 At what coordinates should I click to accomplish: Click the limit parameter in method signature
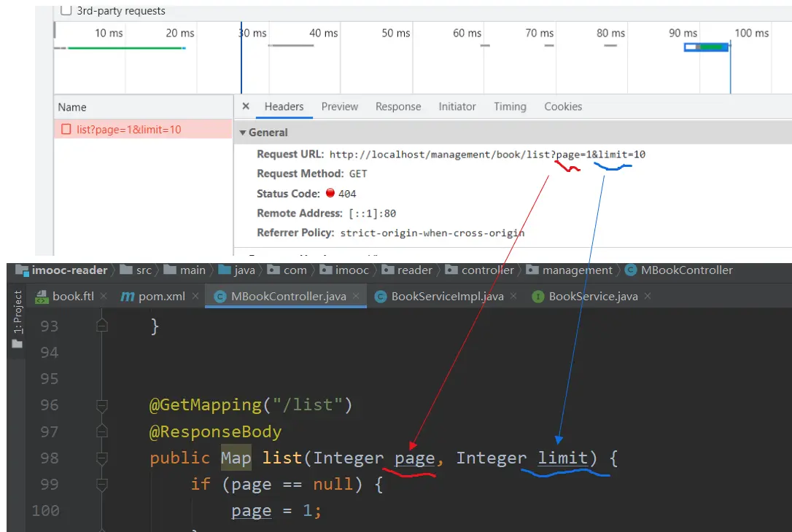[x=562, y=458]
